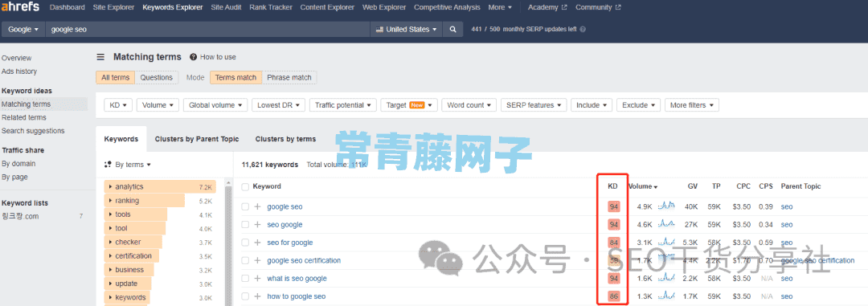Click the How to use help icon
This screenshot has height=306, width=868.
(193, 57)
